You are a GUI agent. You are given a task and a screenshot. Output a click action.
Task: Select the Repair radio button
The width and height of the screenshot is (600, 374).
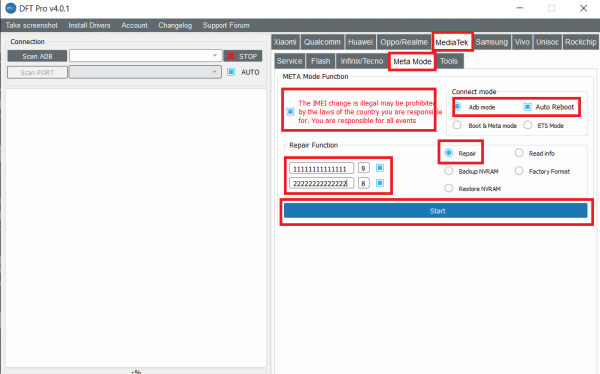pos(448,153)
